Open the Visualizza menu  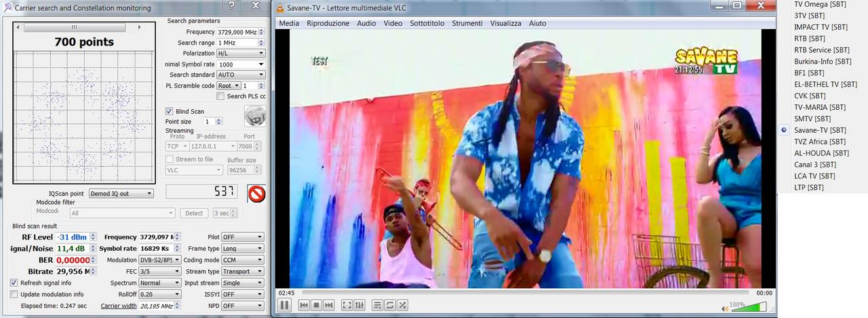click(x=506, y=23)
